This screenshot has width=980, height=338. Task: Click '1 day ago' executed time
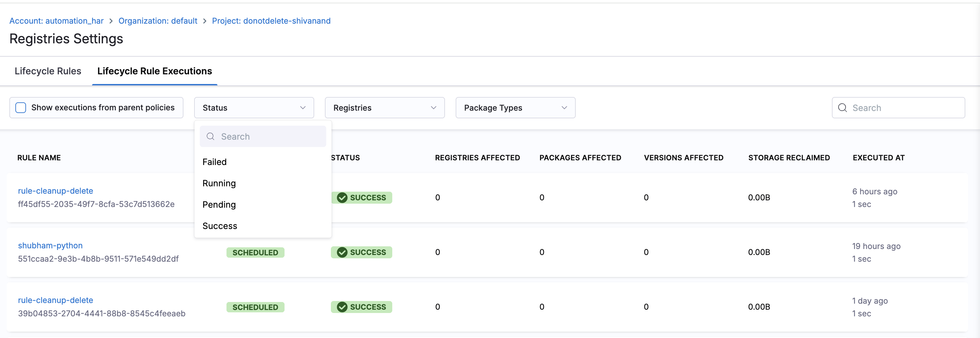point(870,301)
